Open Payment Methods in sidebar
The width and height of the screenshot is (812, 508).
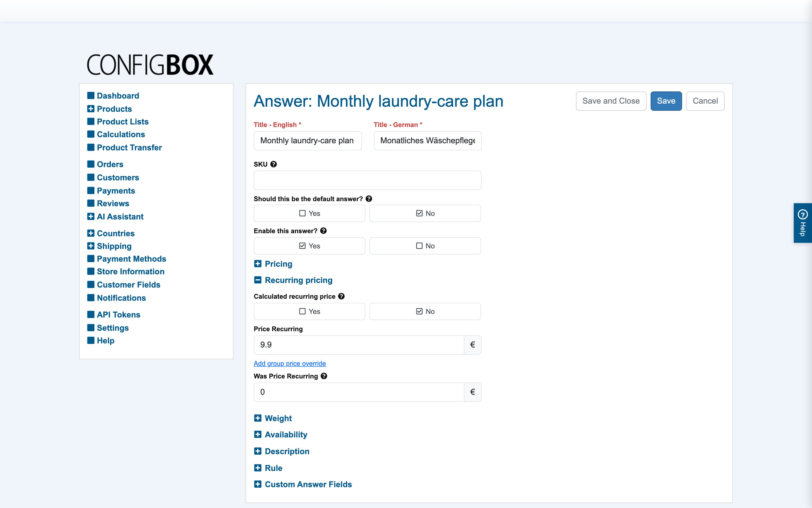(x=127, y=259)
